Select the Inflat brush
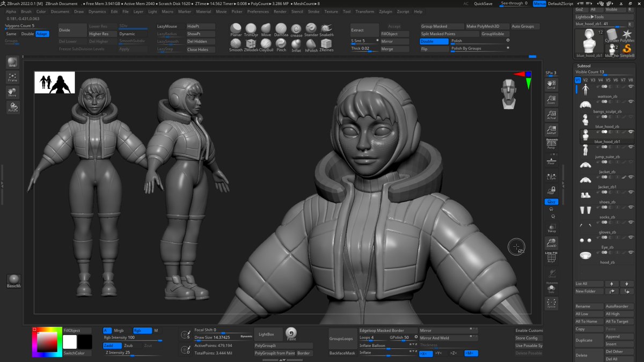The image size is (644, 362). (x=296, y=45)
